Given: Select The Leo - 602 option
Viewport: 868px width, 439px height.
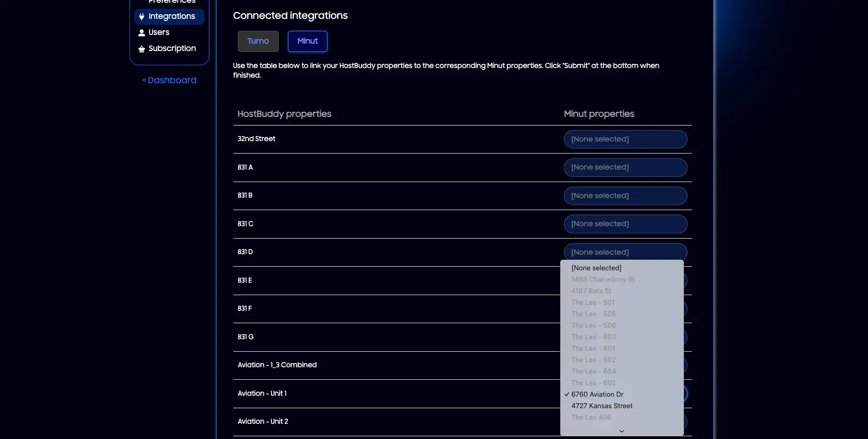Looking at the screenshot, I should coord(622,383).
